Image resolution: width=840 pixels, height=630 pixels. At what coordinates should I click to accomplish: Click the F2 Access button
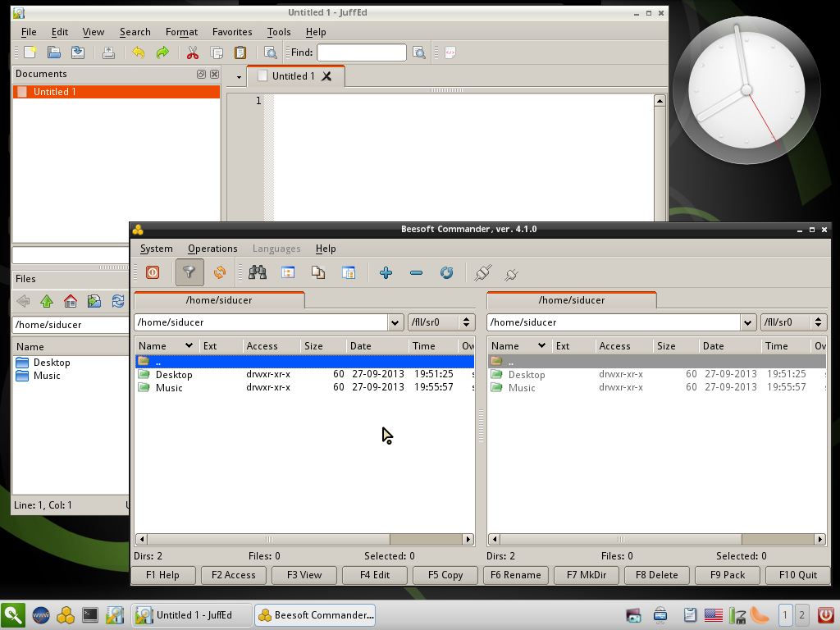coord(234,575)
